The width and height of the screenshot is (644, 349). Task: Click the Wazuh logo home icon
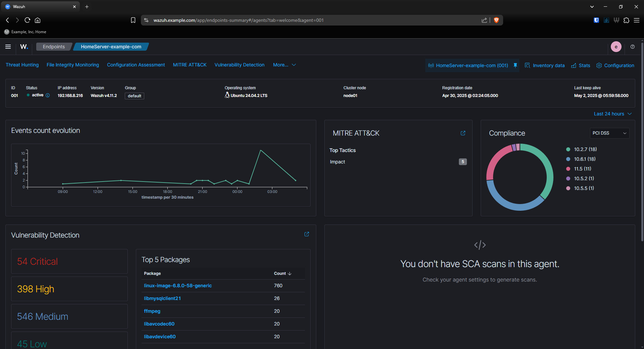coord(24,47)
